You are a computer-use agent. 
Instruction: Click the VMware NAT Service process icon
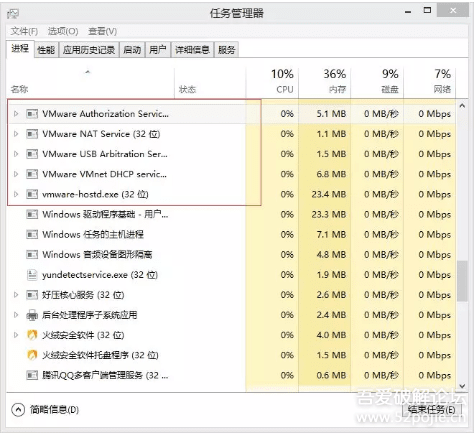[x=32, y=134]
